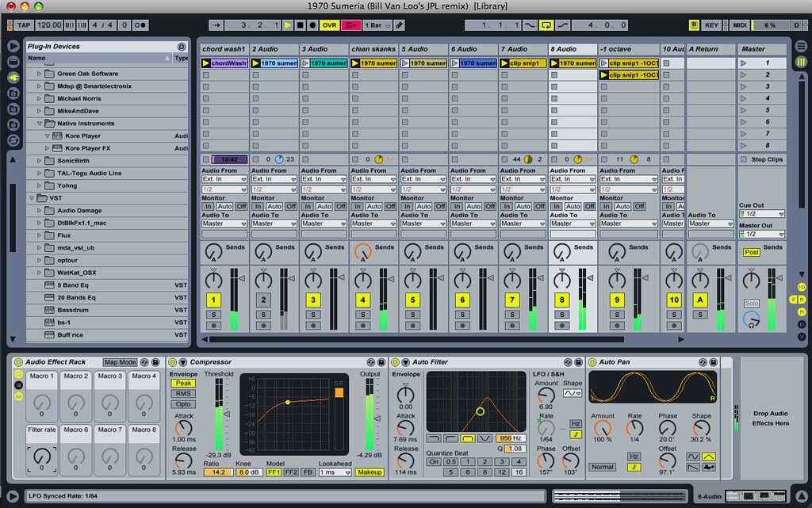812x508 pixels.
Task: Expand the Green Oak Software folder
Action: [x=40, y=74]
